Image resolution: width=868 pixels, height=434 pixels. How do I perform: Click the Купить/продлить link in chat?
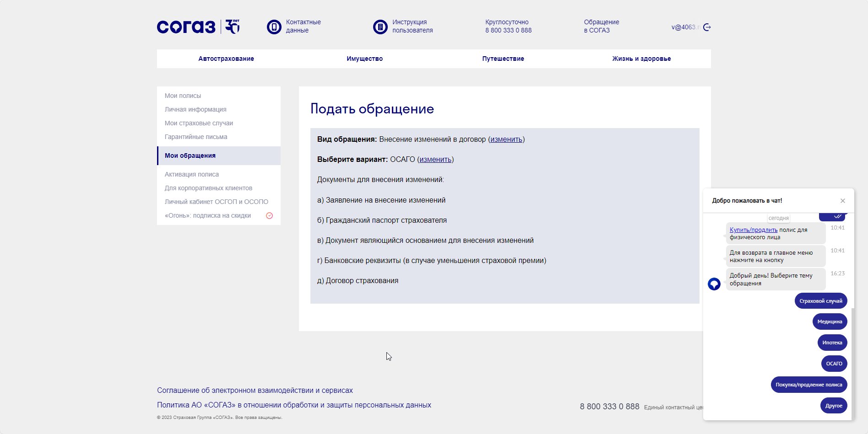(x=754, y=230)
